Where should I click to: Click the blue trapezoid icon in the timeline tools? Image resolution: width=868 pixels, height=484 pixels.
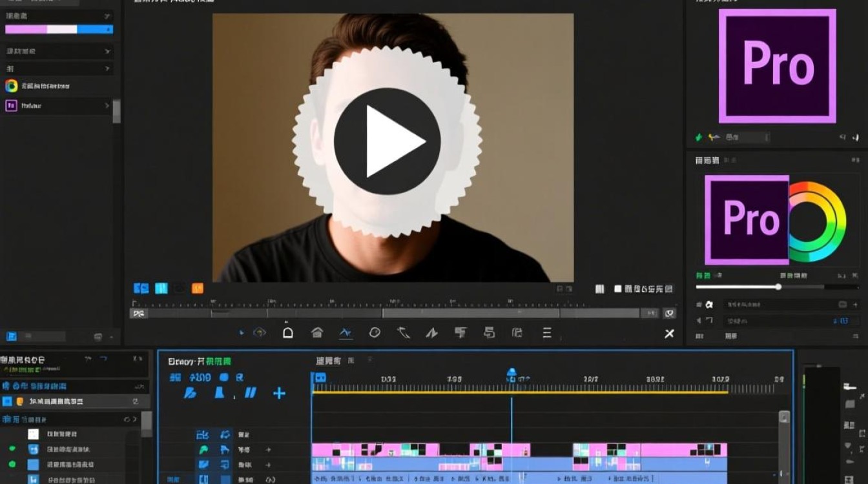tap(219, 392)
